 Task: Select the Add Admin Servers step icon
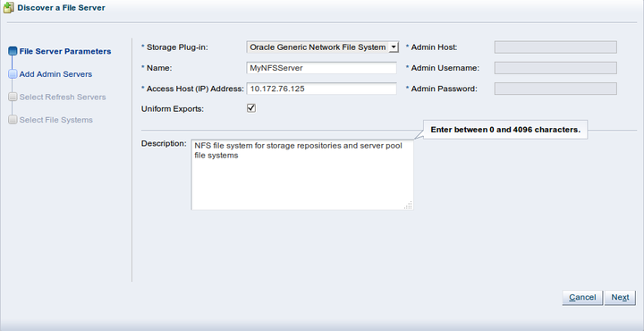point(13,74)
